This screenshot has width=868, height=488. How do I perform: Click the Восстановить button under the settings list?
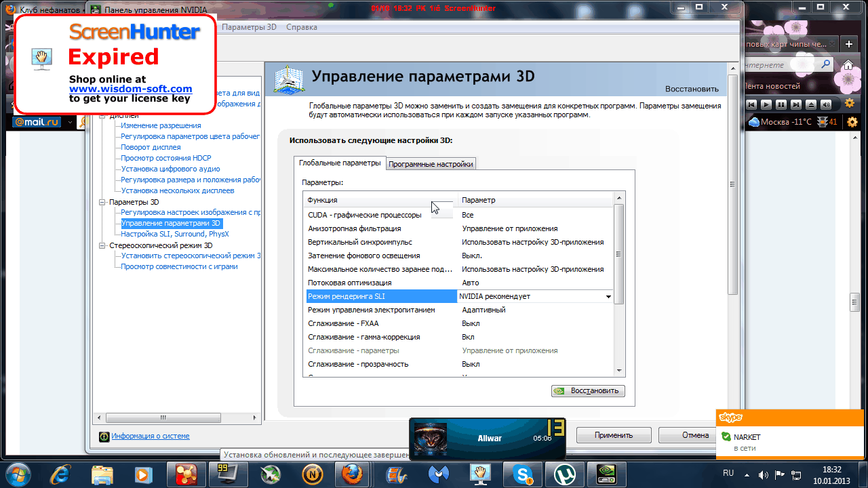click(588, 391)
